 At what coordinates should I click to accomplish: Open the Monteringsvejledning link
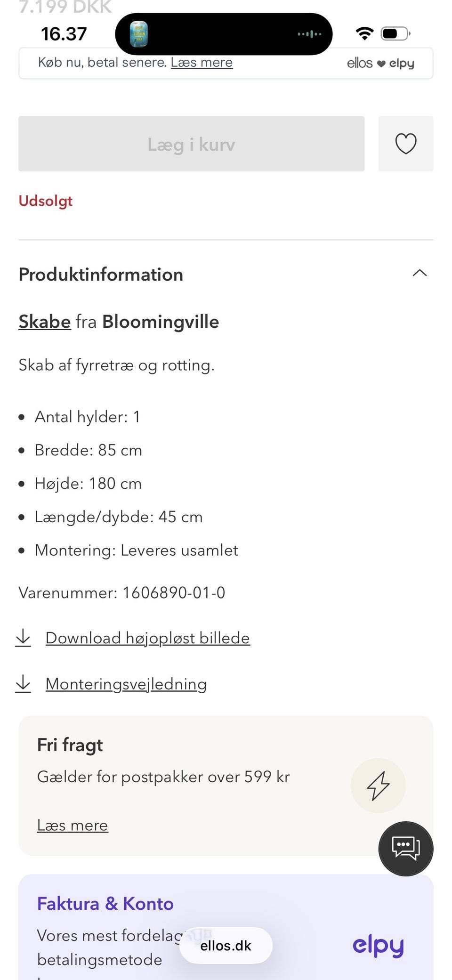[x=126, y=684]
